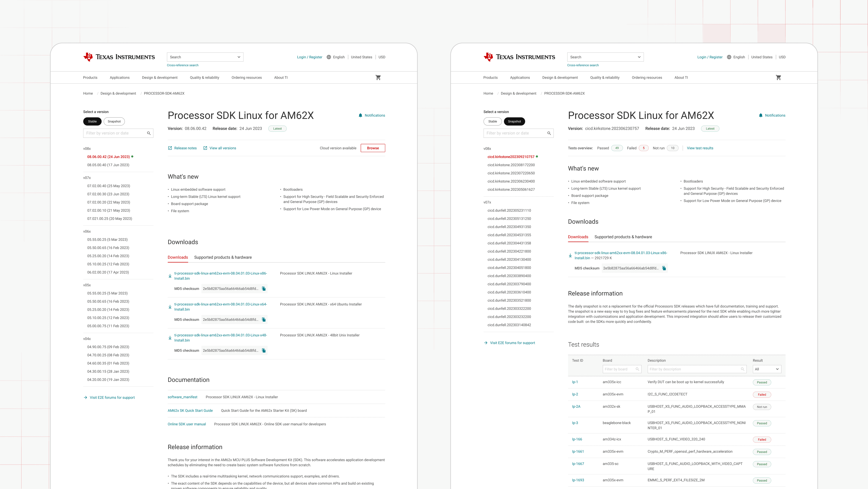
Task: Select the Stable version toggle
Action: click(92, 121)
